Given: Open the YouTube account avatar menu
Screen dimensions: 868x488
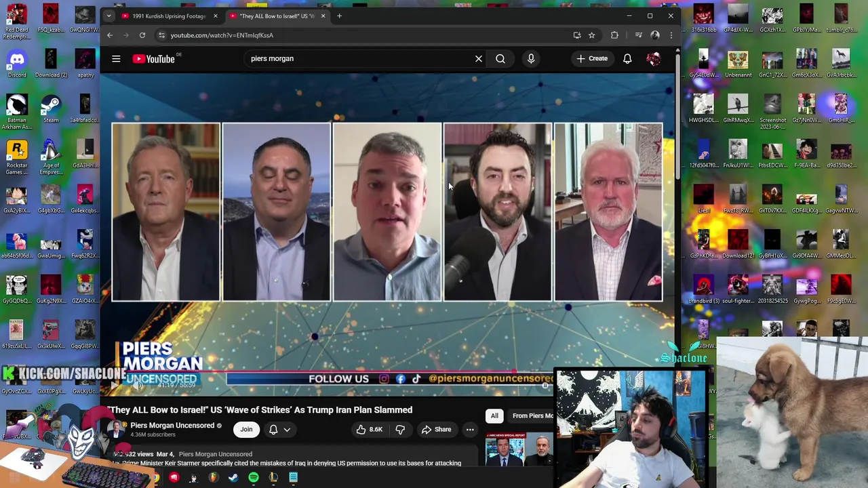Looking at the screenshot, I should point(654,58).
